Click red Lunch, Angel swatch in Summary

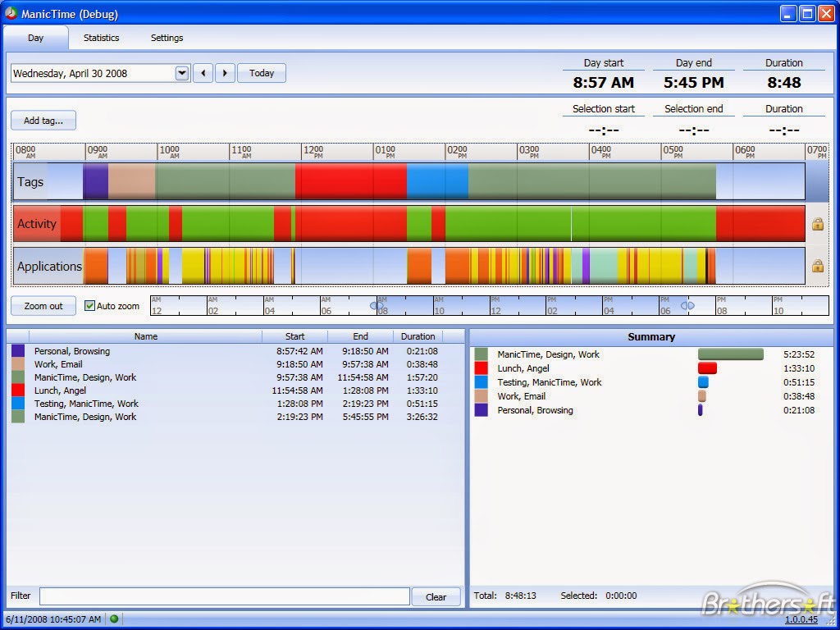pyautogui.click(x=481, y=368)
